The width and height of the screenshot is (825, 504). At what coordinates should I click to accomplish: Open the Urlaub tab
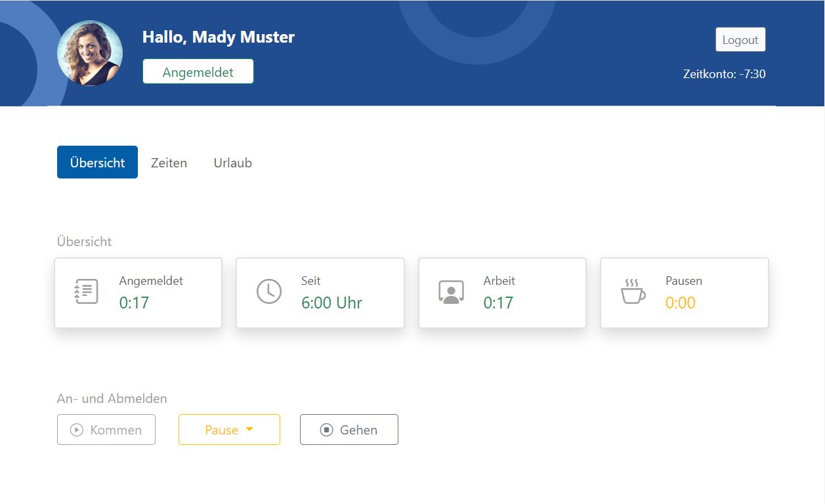[232, 163]
